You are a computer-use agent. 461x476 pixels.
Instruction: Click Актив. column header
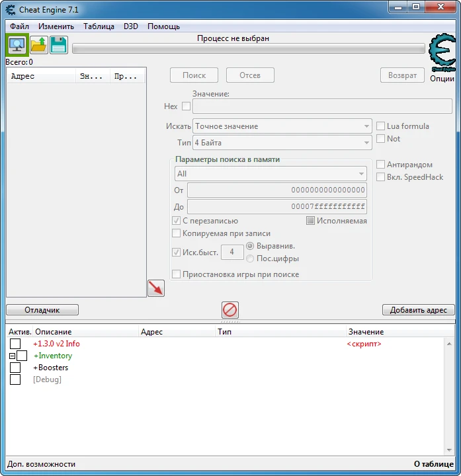coord(20,331)
